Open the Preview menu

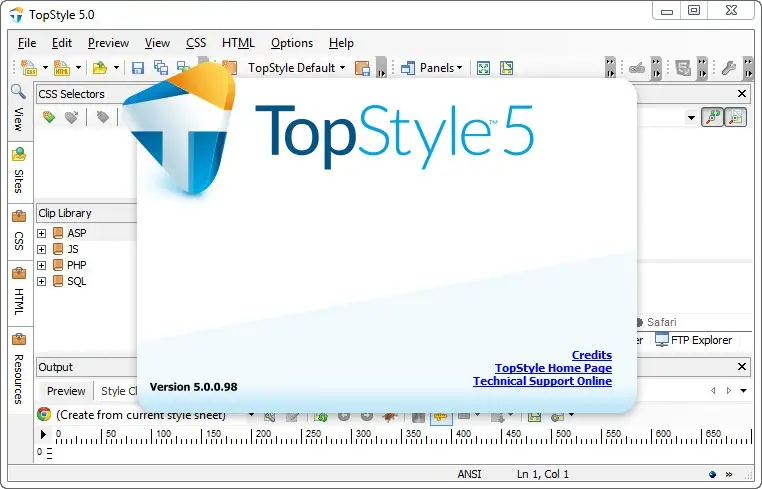pyautogui.click(x=108, y=43)
